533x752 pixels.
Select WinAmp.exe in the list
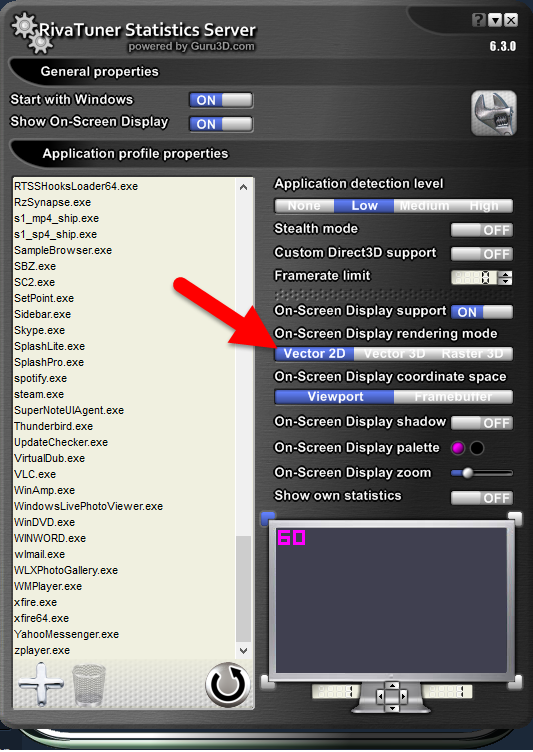click(45, 490)
